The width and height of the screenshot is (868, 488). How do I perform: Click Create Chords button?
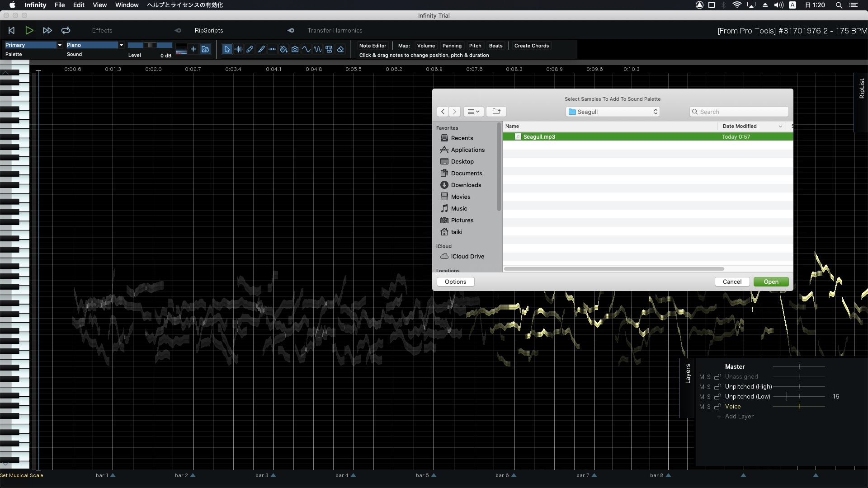tap(532, 46)
